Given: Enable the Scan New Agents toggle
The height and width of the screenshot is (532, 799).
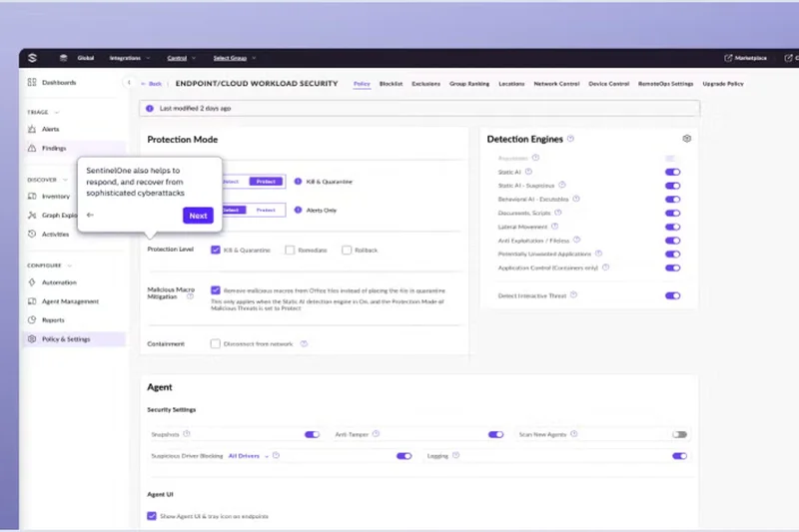Looking at the screenshot, I should [679, 435].
